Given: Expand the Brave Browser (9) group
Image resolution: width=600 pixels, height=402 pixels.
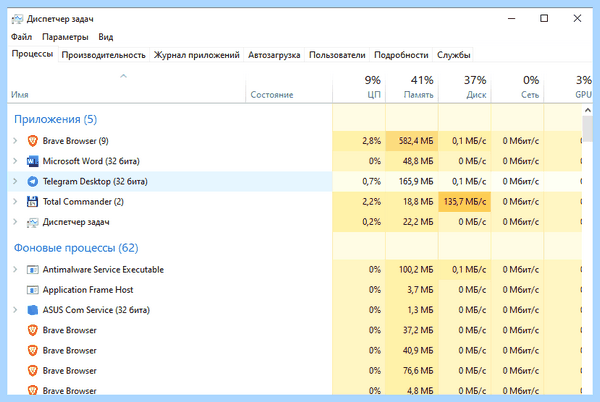Looking at the screenshot, I should click(x=15, y=141).
